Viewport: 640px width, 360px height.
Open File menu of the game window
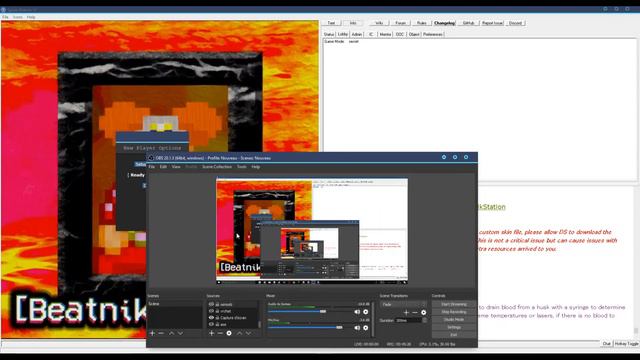coord(5,17)
